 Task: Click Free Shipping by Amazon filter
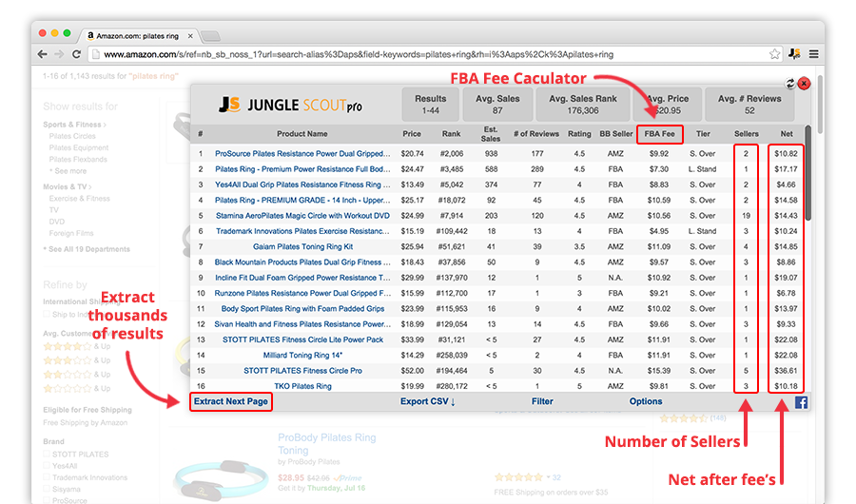point(86,422)
